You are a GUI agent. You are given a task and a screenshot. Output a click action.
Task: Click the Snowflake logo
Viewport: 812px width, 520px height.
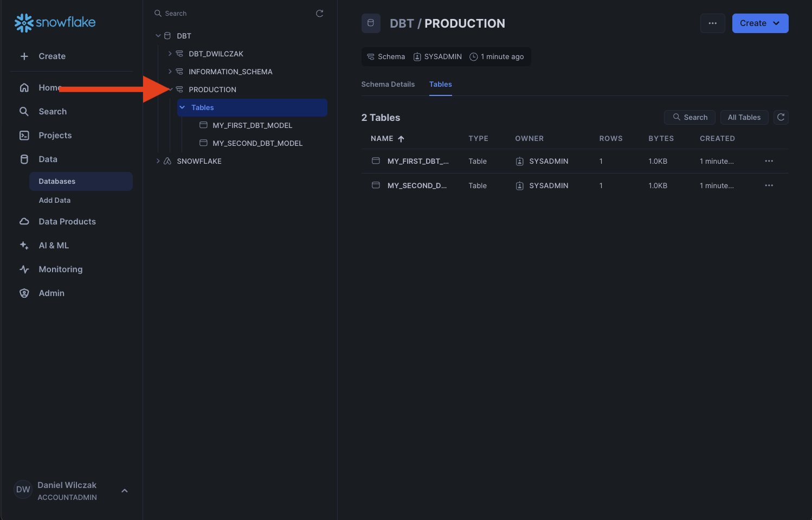pos(55,22)
